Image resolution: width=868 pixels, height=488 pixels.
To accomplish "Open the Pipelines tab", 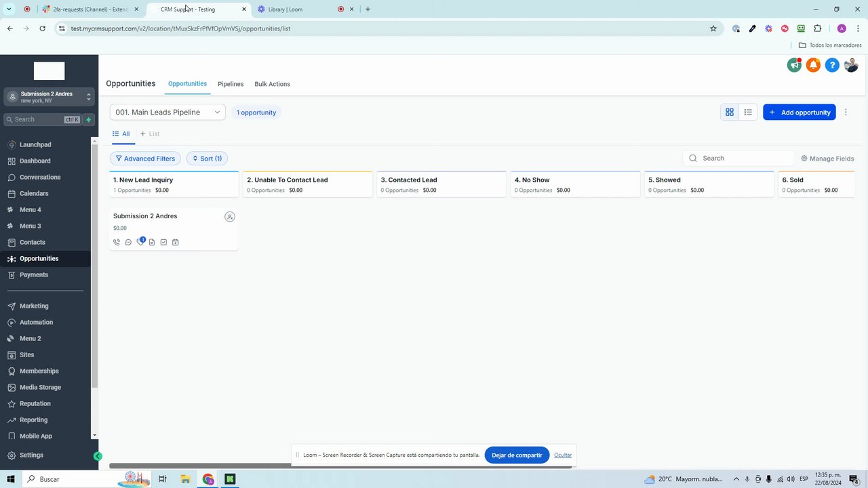I will [x=231, y=84].
